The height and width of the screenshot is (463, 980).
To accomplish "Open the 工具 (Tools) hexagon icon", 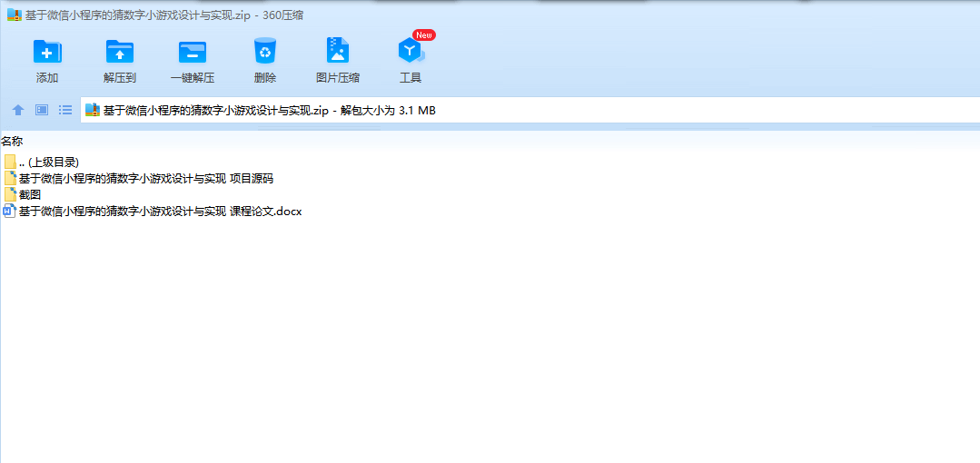I will pyautogui.click(x=410, y=51).
